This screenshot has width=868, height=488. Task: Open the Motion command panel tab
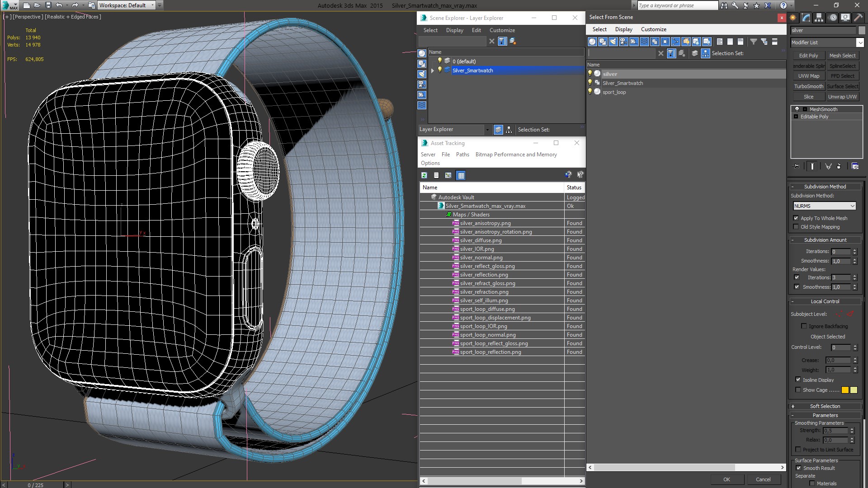click(833, 18)
